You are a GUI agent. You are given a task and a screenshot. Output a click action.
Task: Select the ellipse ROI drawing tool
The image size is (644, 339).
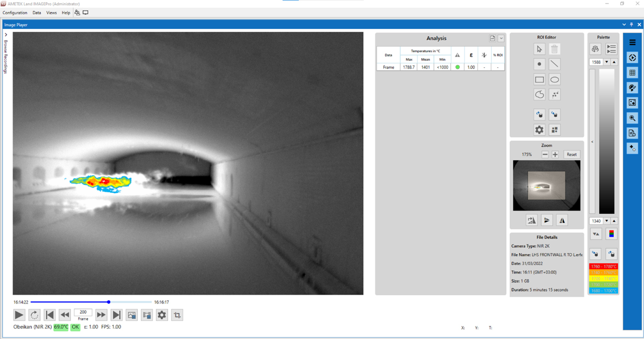[554, 80]
